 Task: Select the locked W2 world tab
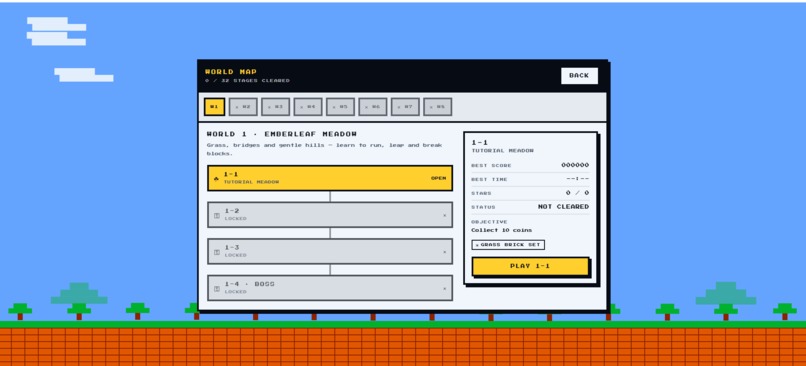click(x=243, y=107)
